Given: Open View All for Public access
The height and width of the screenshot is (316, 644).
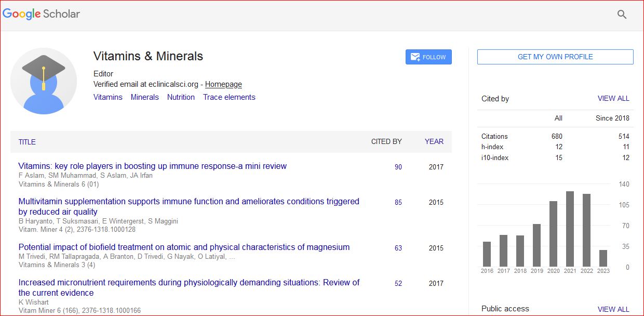Looking at the screenshot, I should (x=613, y=309).
